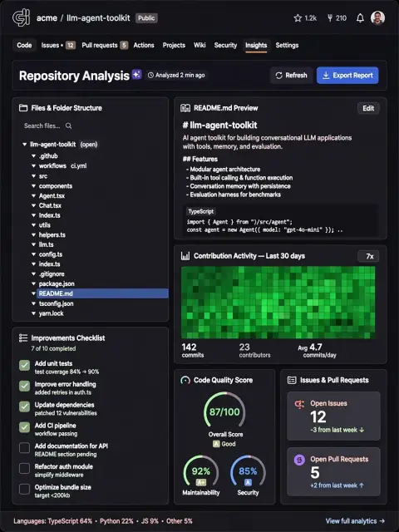Select llm.ts in the file tree
399x532 pixels.
tap(47, 244)
